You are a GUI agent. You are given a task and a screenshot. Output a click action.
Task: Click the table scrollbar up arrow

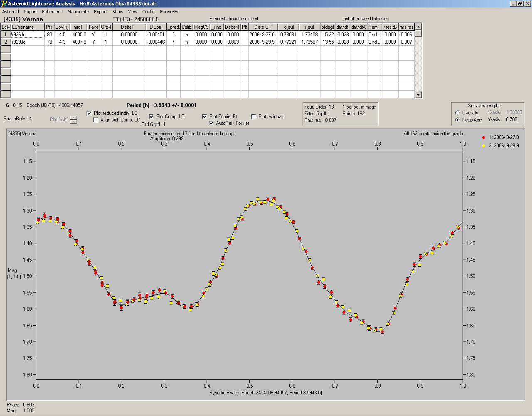[x=419, y=27]
